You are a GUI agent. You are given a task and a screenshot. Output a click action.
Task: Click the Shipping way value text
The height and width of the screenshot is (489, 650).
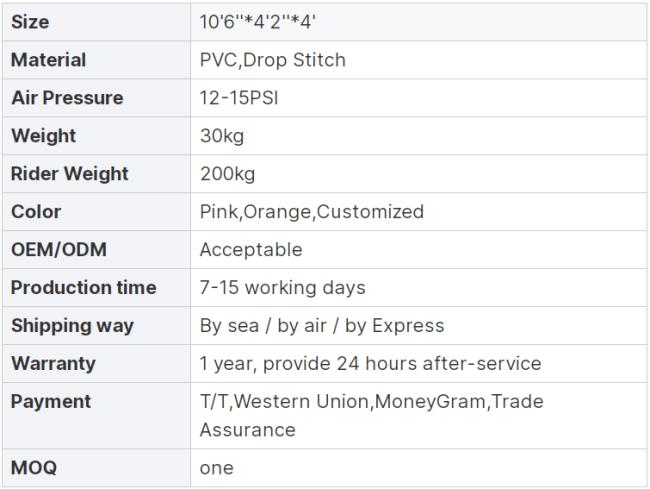pyautogui.click(x=322, y=326)
